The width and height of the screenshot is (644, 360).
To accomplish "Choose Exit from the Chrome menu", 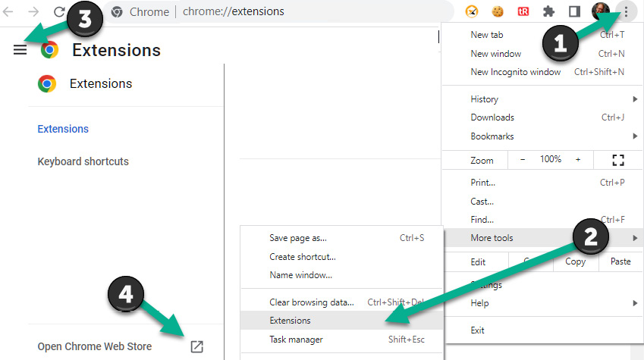I will tap(542, 330).
